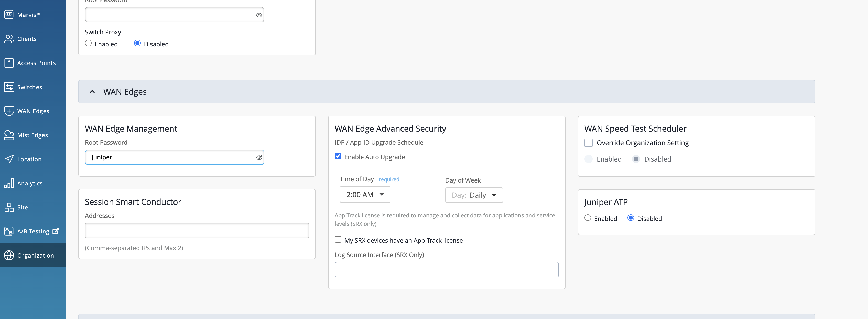Hide the WAN Edge root password
The height and width of the screenshot is (319, 868).
click(259, 157)
